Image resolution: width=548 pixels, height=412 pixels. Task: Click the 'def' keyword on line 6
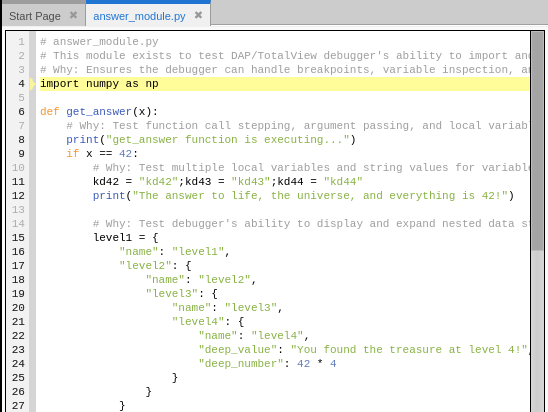click(50, 112)
